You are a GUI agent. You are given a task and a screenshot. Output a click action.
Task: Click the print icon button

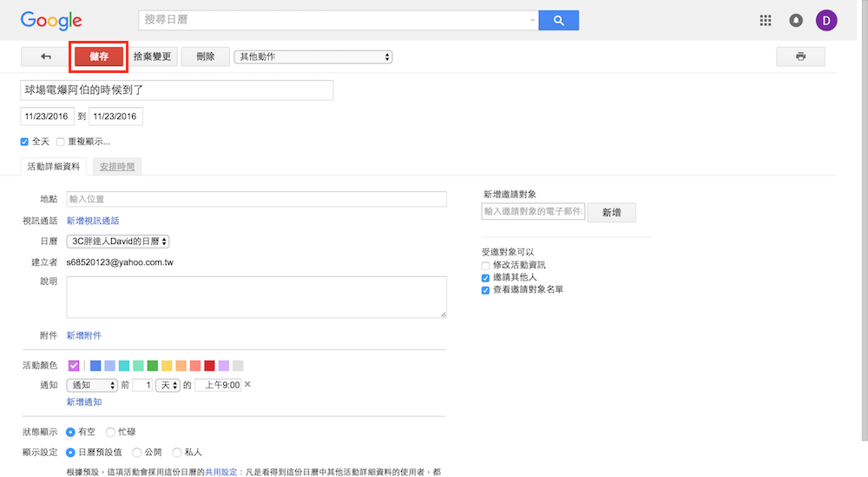point(800,56)
